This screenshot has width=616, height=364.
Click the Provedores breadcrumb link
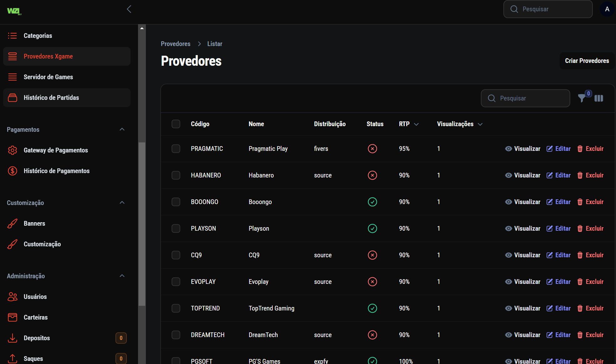[176, 44]
